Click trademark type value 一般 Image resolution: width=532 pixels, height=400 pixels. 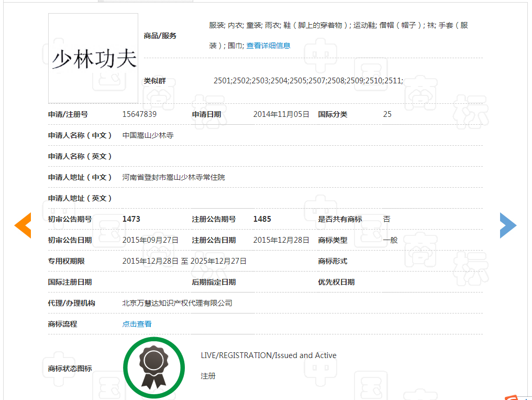point(391,240)
